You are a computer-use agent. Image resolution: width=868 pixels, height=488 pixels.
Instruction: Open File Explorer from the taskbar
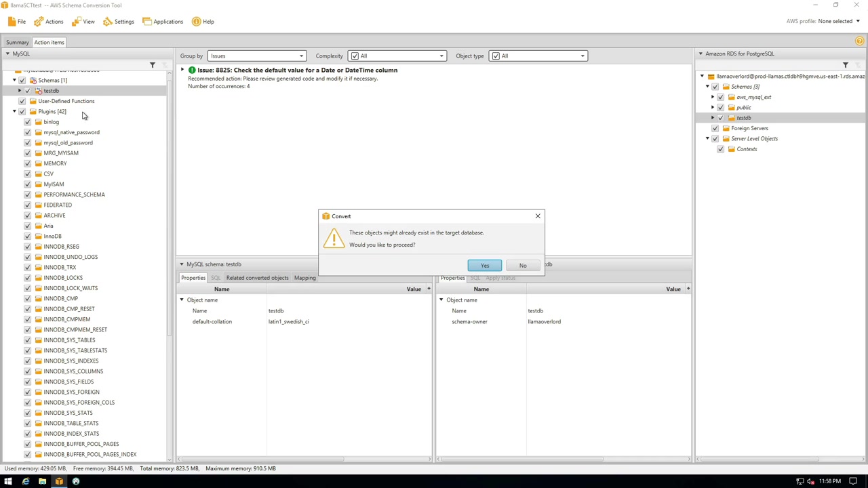(x=42, y=481)
